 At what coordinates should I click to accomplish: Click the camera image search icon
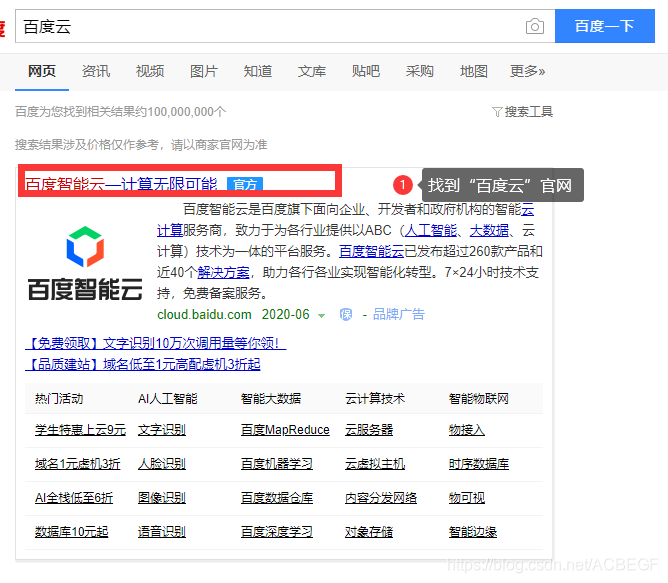tap(535, 26)
